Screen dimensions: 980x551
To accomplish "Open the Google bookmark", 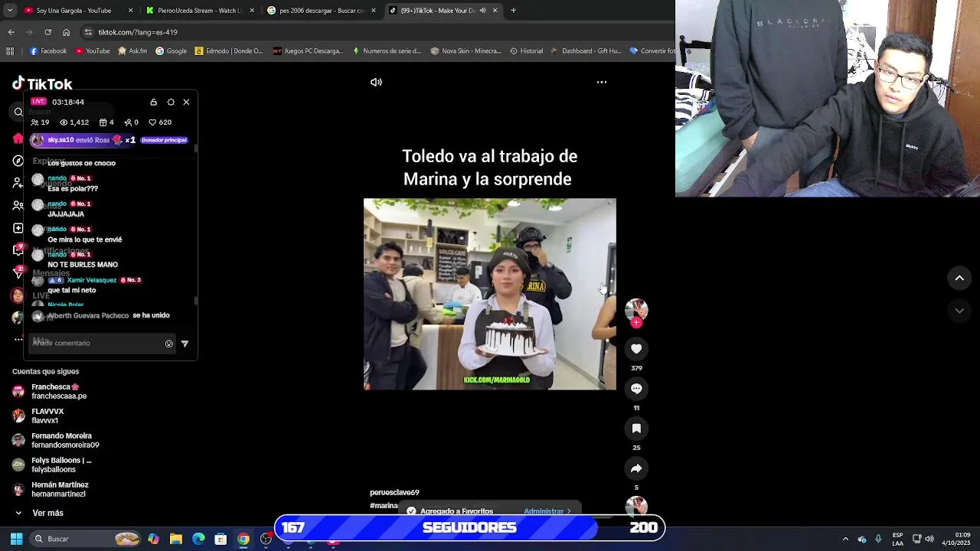I will click(171, 51).
